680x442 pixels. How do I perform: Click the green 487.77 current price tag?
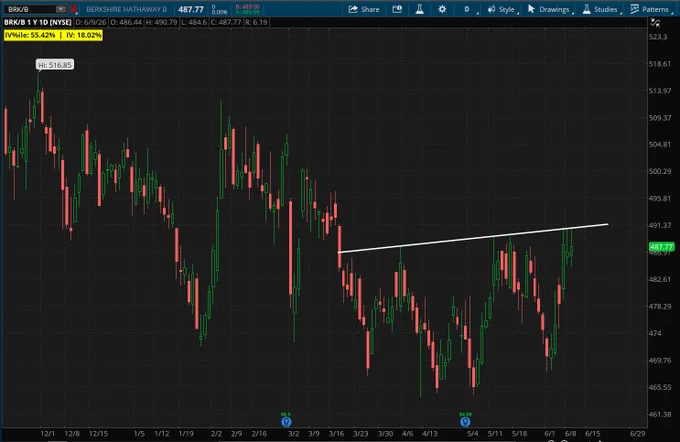tap(661, 247)
